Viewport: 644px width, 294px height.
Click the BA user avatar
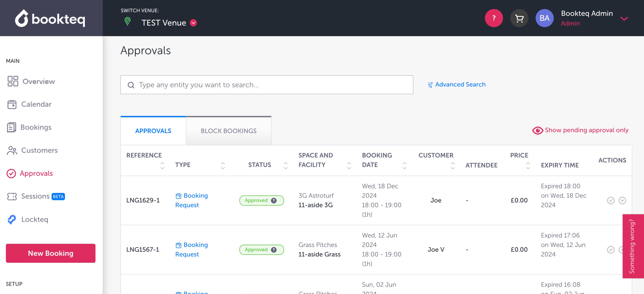(544, 18)
